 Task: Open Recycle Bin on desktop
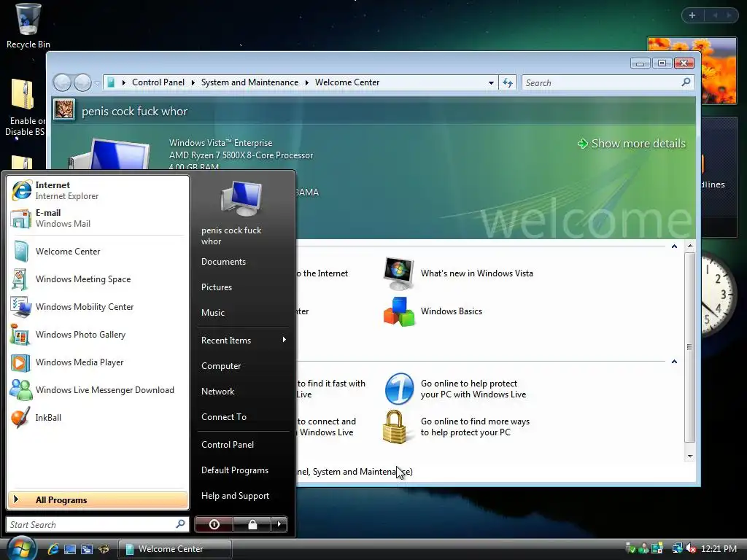[x=28, y=26]
